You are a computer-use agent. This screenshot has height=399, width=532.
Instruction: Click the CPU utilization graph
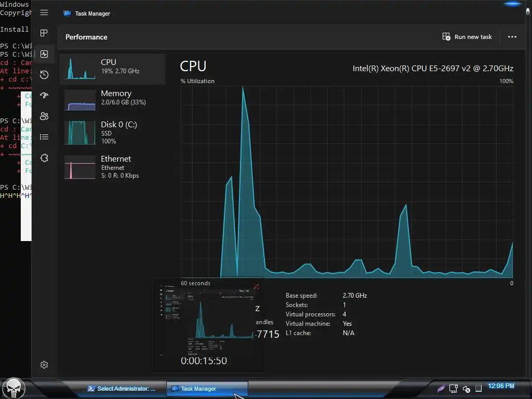pos(347,182)
